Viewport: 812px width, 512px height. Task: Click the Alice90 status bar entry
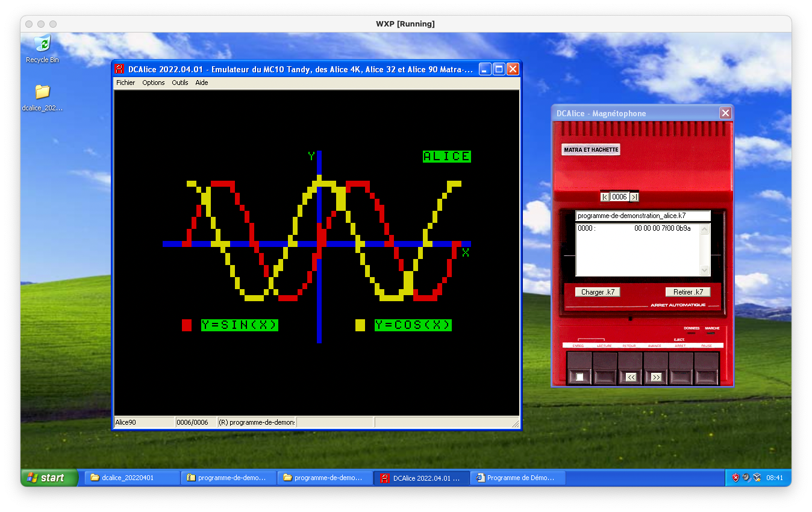(x=144, y=422)
